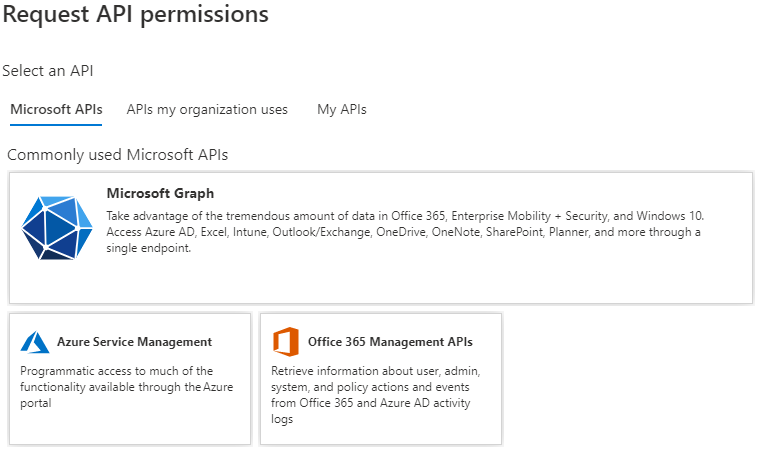Click the Commonly used Microsoft APIs heading

pos(117,155)
